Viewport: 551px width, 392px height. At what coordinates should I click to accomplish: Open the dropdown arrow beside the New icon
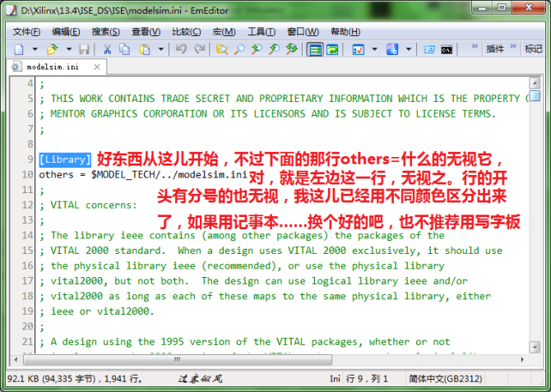tap(35, 49)
